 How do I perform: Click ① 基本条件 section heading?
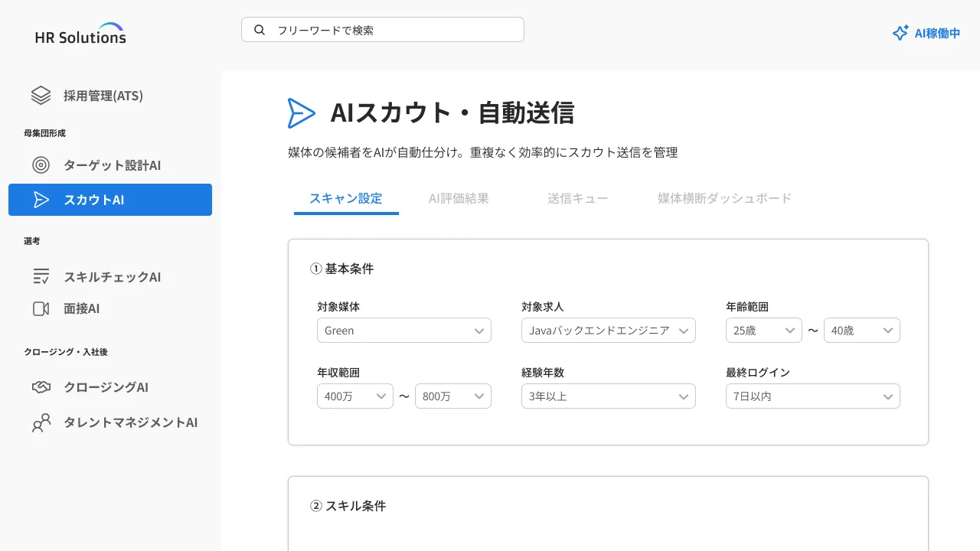click(342, 269)
